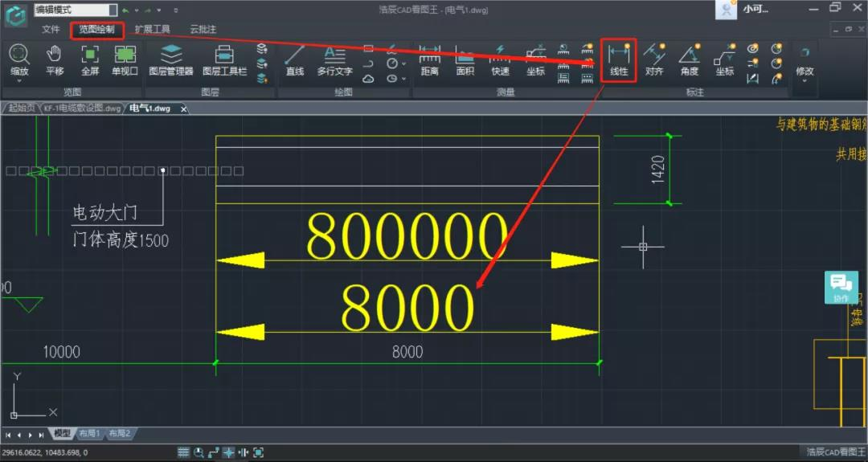This screenshot has height=462, width=868.
Task: Click the 电动大门 label in drawing
Action: 104,212
